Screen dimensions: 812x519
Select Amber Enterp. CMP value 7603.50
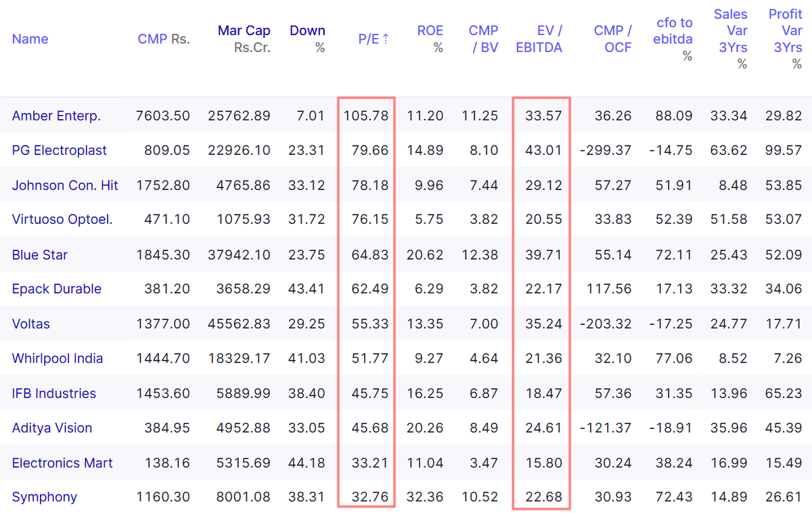(x=162, y=116)
